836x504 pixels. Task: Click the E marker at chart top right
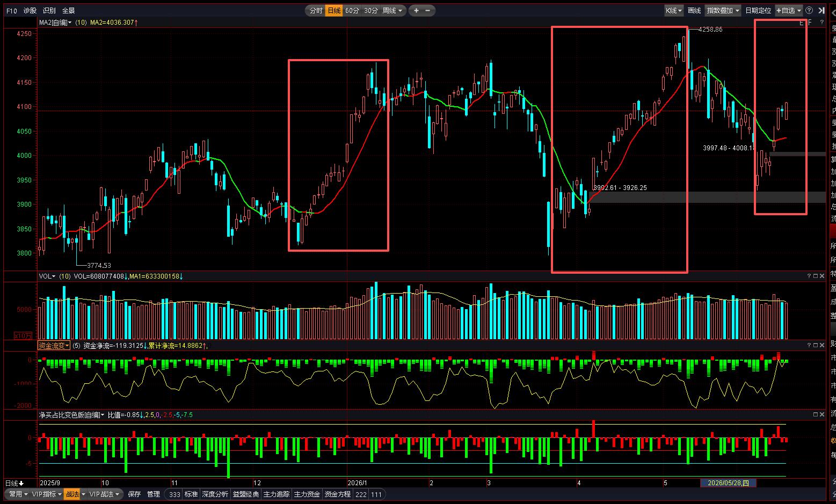click(x=802, y=23)
